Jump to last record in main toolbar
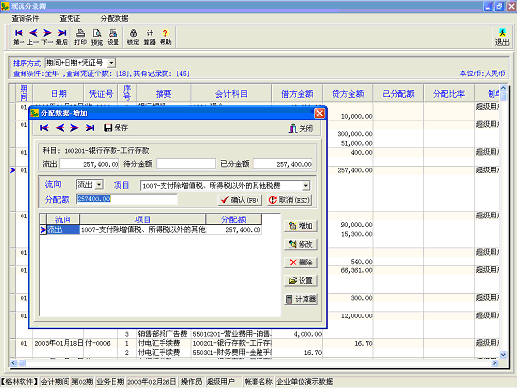This screenshot has width=517, height=388. pos(62,37)
